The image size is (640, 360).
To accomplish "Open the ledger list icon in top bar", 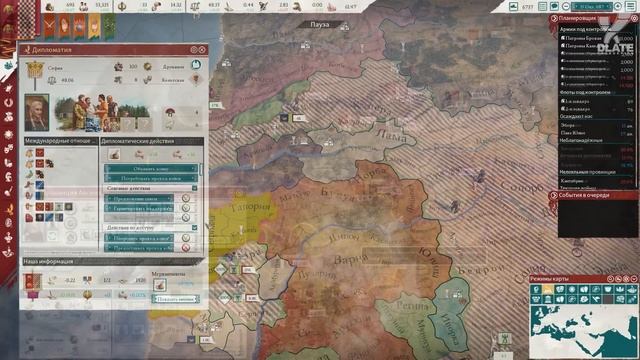I will (x=543, y=7).
